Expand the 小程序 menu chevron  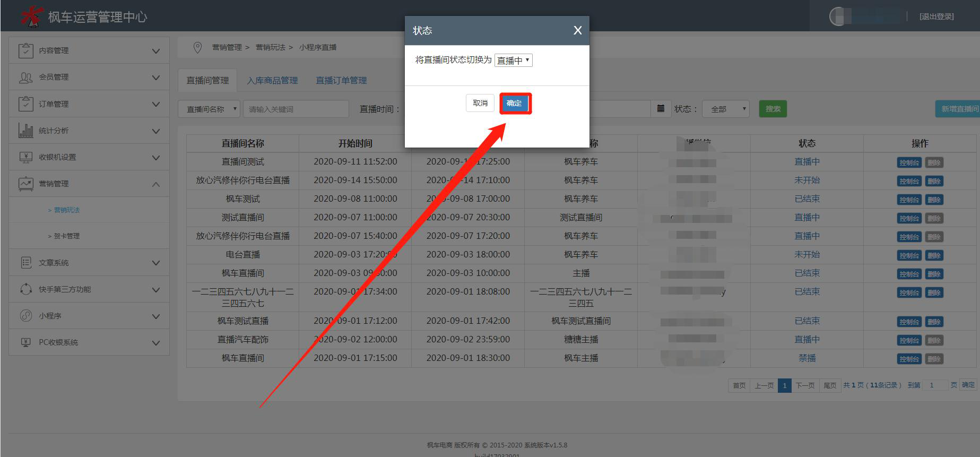pos(156,316)
